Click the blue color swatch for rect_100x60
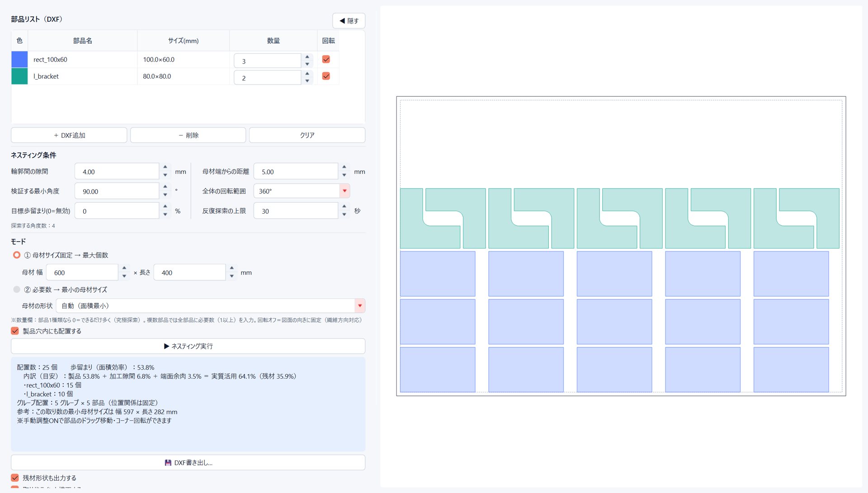This screenshot has width=868, height=493. [19, 60]
